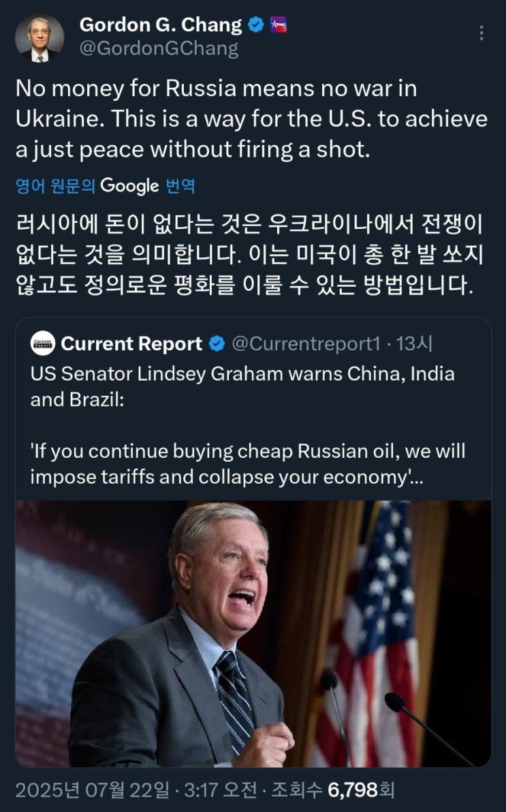
Task: Open the photo in the quoted tweet
Action: pos(253,634)
